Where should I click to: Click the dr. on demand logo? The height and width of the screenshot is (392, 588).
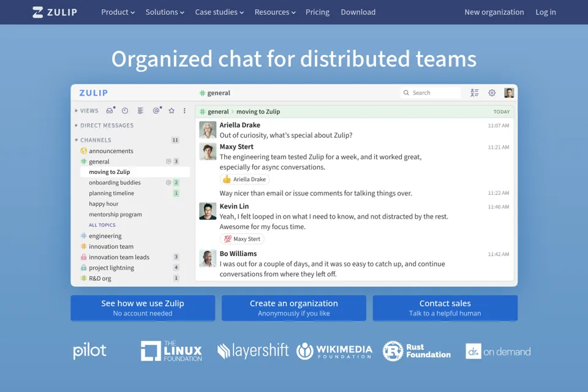(x=498, y=352)
